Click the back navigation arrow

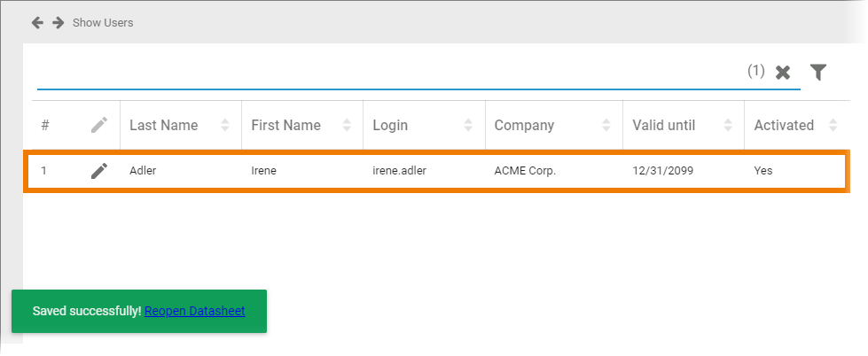pyautogui.click(x=37, y=22)
